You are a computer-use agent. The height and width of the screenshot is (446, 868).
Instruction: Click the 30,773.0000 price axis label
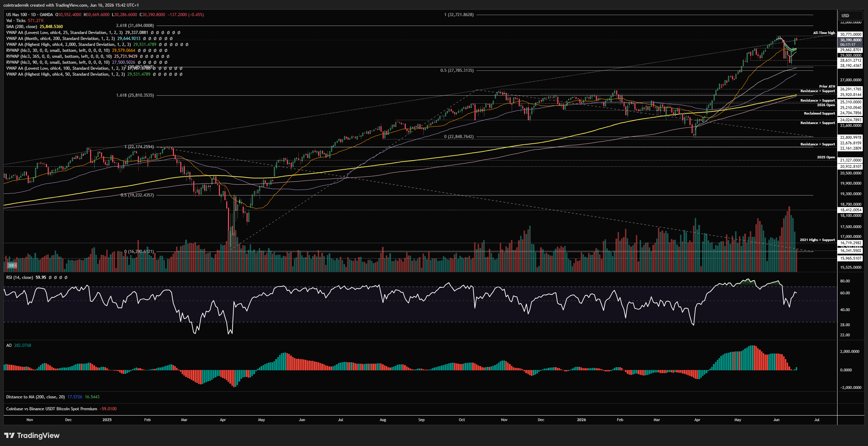(850, 34)
